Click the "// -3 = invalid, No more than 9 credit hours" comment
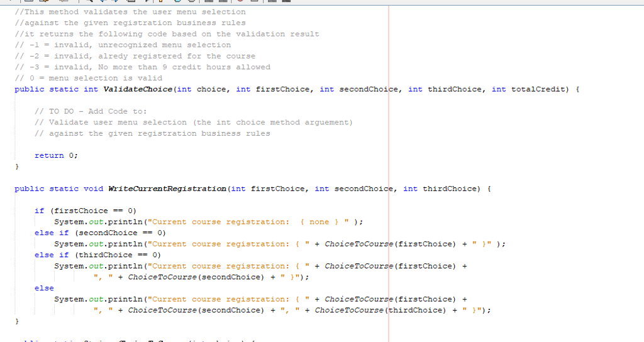Viewport: 644px width, 342px height. (x=143, y=67)
